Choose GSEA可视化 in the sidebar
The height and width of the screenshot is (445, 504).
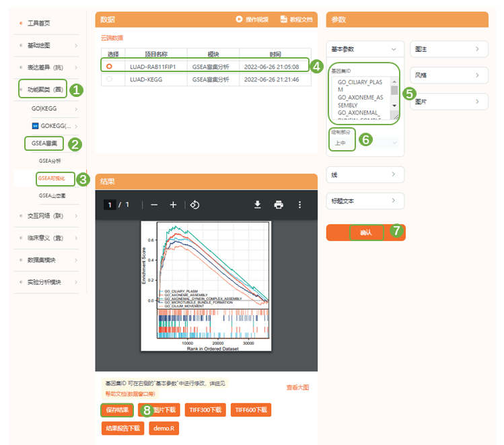[51, 178]
